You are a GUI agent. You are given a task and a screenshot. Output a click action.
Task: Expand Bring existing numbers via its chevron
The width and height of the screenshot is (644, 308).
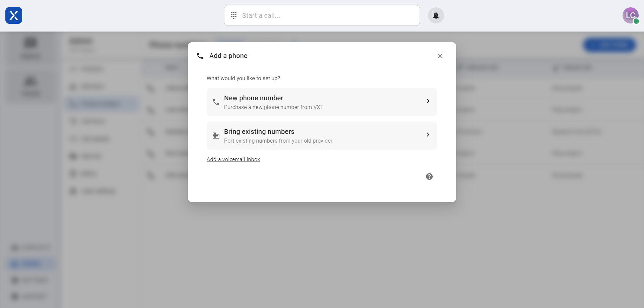428,135
